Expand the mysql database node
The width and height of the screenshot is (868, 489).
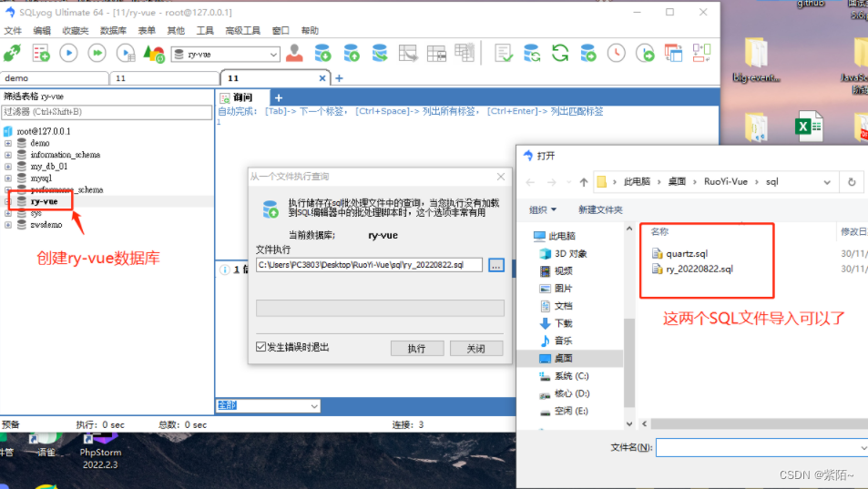click(8, 178)
